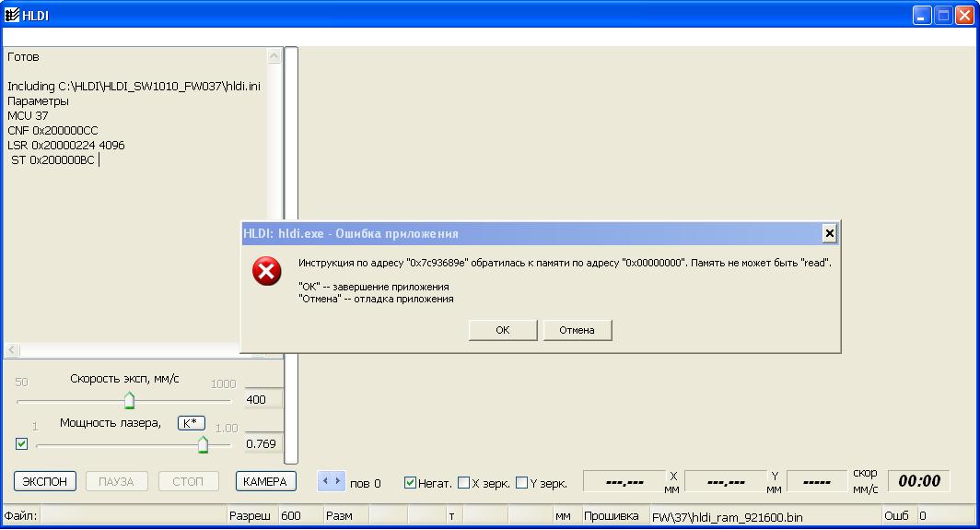
Task: Click the 'Мощность лазера,' label
Action: [x=110, y=423]
